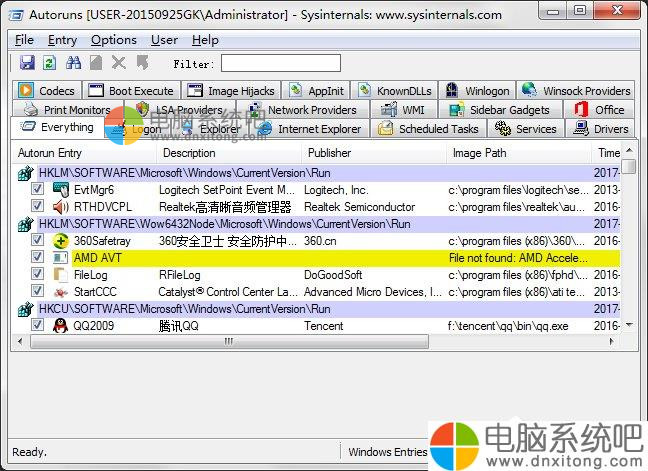Switch to the Boot Execute tab

132,90
